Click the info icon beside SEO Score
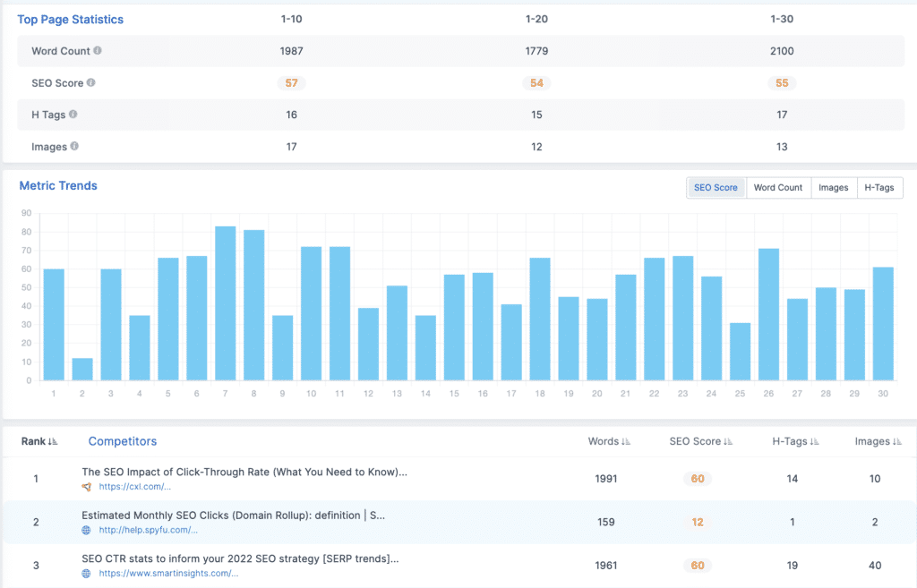 (x=91, y=83)
